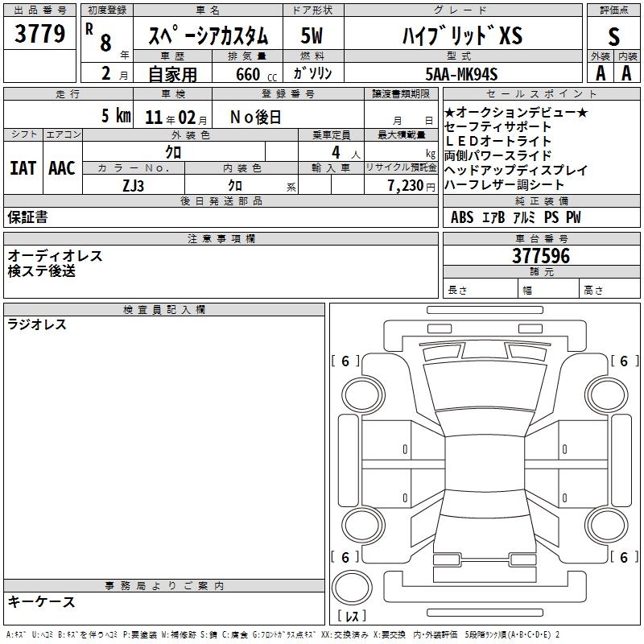644x644 pixels.
Task: Select the model code 5AA-MK94S
Action: click(x=462, y=75)
